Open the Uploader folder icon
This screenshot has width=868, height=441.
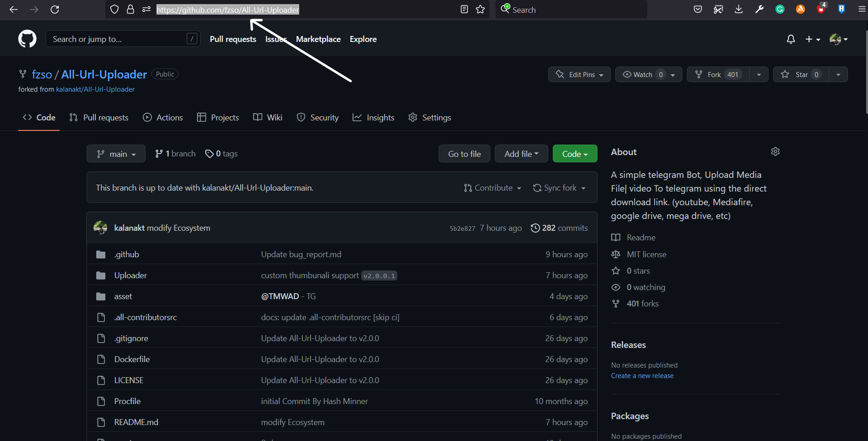click(x=101, y=275)
